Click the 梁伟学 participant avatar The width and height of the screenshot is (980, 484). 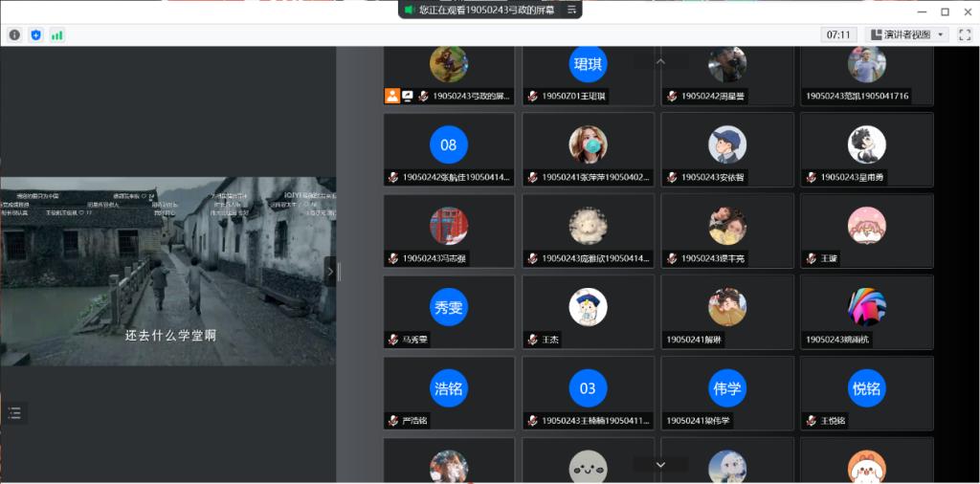727,388
